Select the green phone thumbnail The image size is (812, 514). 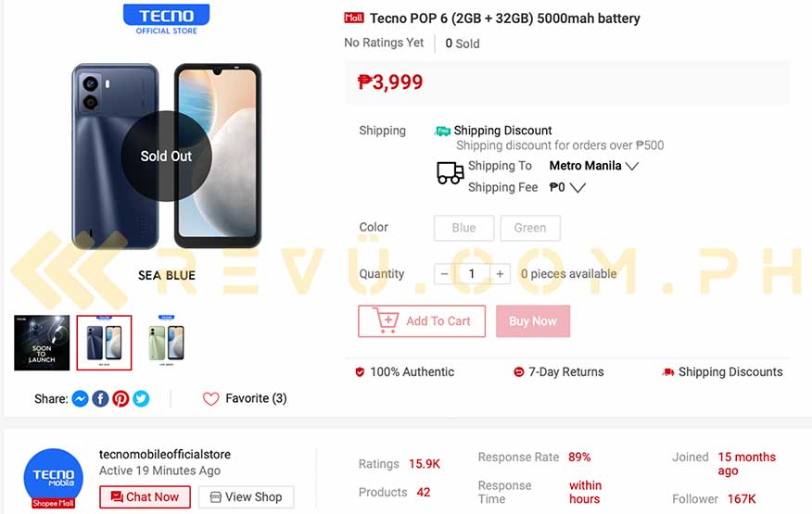(166, 342)
